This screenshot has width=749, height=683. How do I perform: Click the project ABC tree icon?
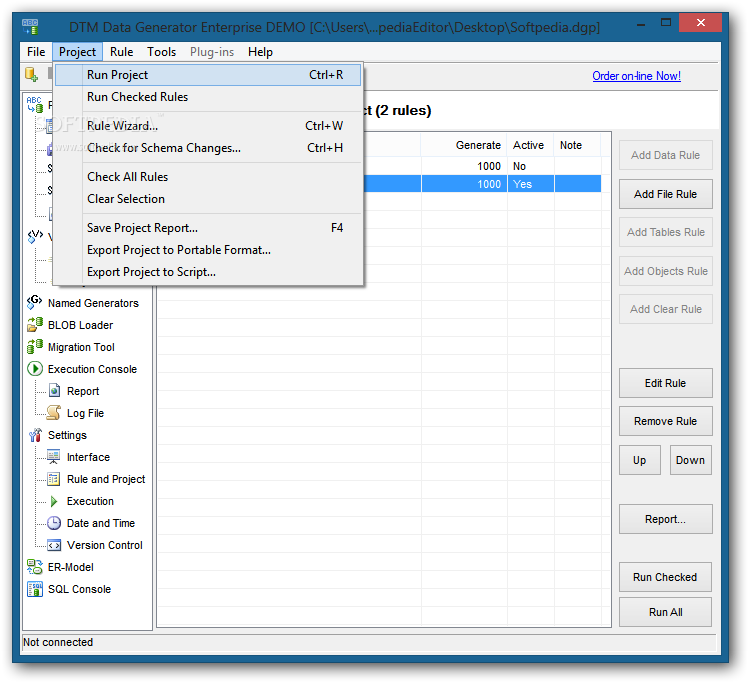click(34, 104)
